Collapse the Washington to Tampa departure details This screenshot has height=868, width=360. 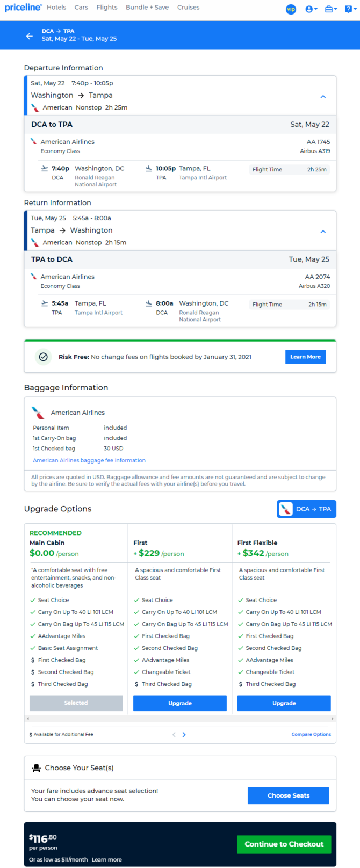(323, 97)
